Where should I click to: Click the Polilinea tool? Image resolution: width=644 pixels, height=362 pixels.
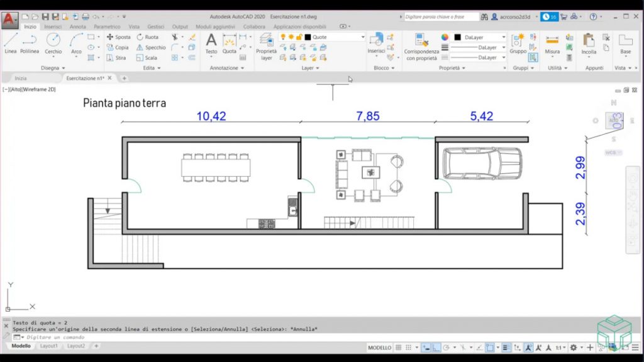[x=30, y=43]
